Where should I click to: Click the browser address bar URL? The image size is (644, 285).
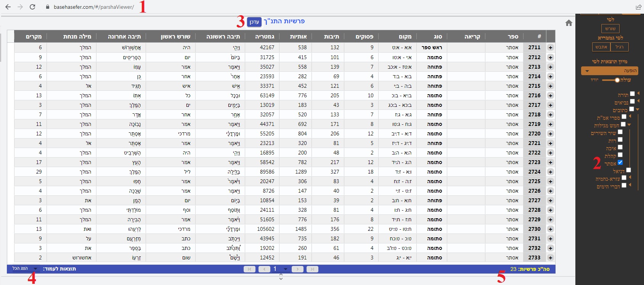(x=94, y=7)
